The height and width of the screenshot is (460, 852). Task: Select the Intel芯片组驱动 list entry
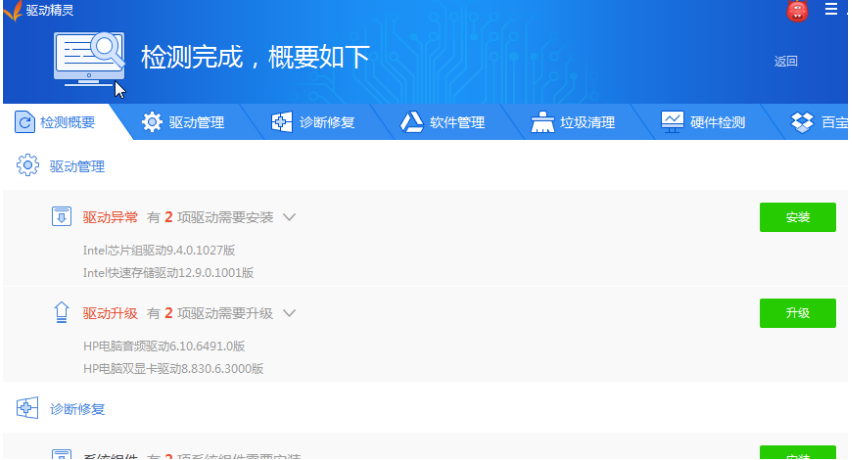159,250
